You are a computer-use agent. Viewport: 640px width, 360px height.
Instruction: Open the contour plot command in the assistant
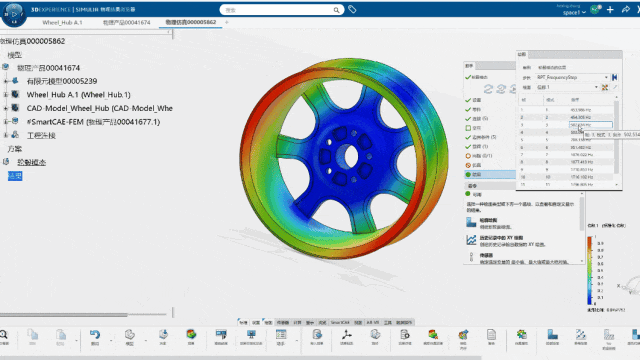(488, 223)
